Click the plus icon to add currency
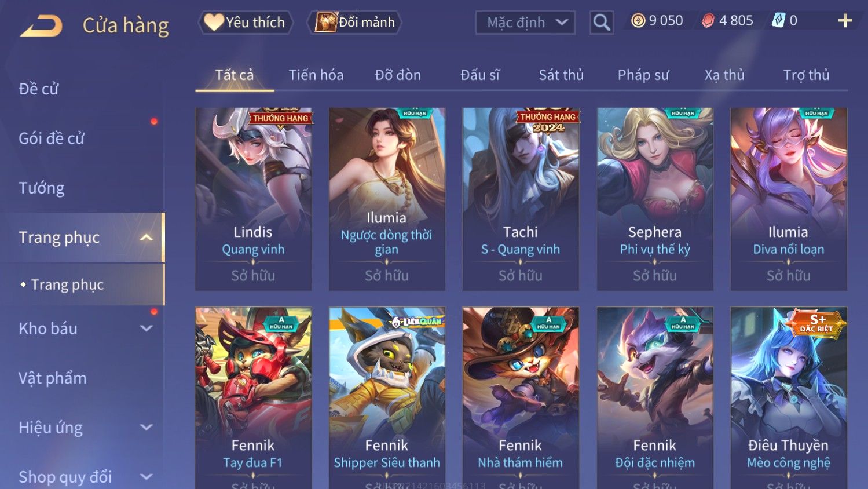Image resolution: width=868 pixels, height=489 pixels. [845, 21]
